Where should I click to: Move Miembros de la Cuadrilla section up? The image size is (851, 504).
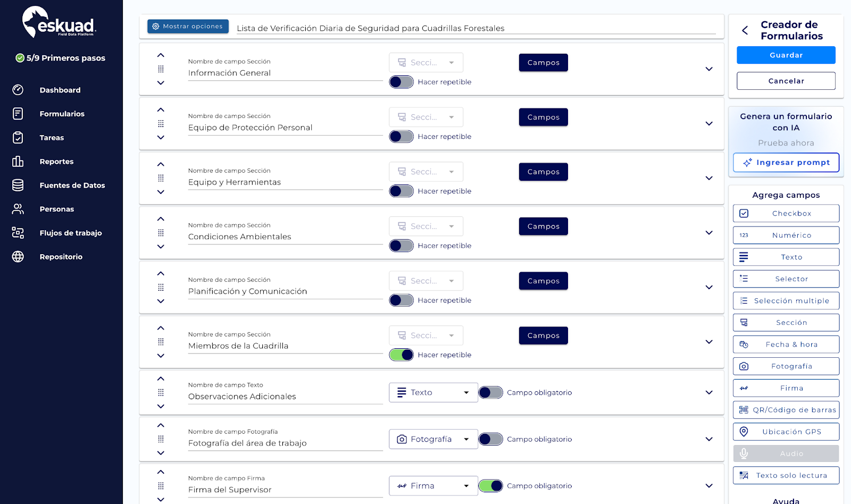click(161, 328)
